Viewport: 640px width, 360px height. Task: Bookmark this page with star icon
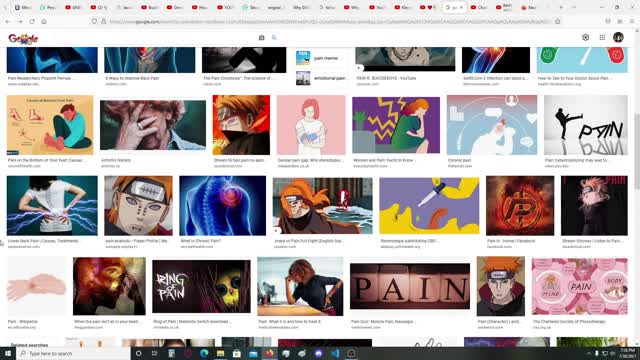click(558, 21)
